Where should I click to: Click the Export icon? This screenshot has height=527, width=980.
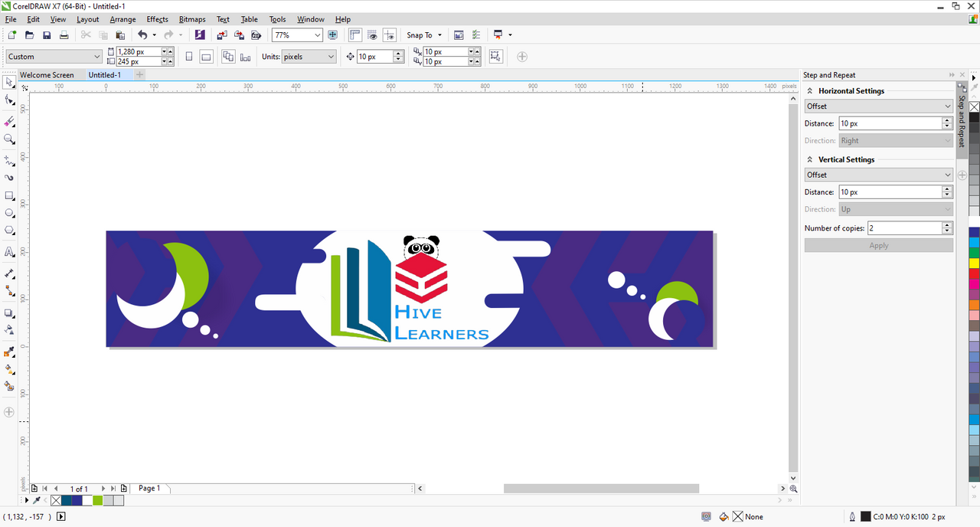(x=239, y=35)
